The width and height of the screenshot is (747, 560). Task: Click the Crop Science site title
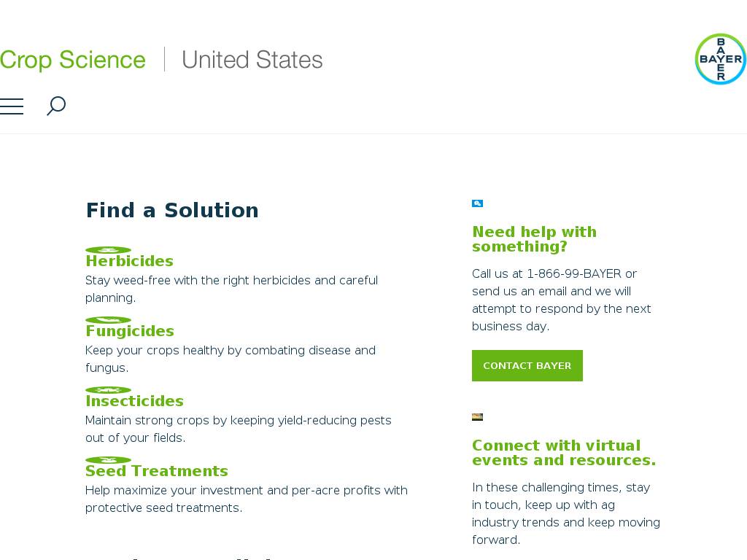tap(73, 60)
